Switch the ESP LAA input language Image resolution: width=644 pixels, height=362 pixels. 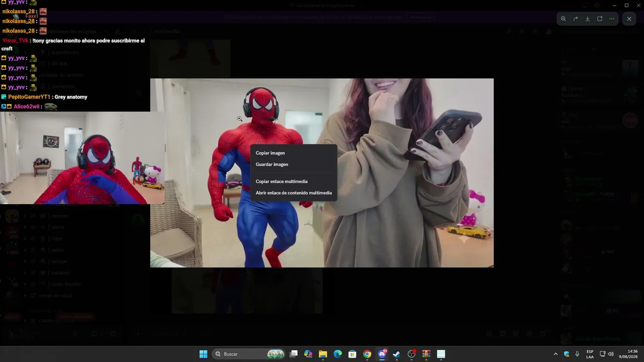590,354
